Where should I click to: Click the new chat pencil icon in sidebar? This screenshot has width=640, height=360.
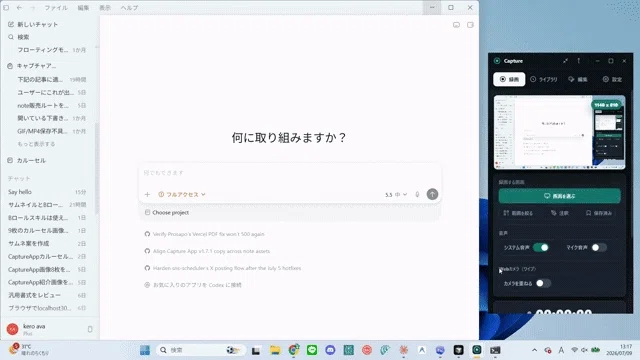click(x=11, y=24)
